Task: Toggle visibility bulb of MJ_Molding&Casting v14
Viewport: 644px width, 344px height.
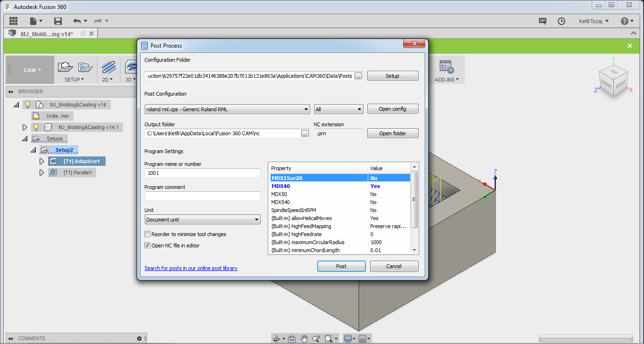Action: click(27, 105)
